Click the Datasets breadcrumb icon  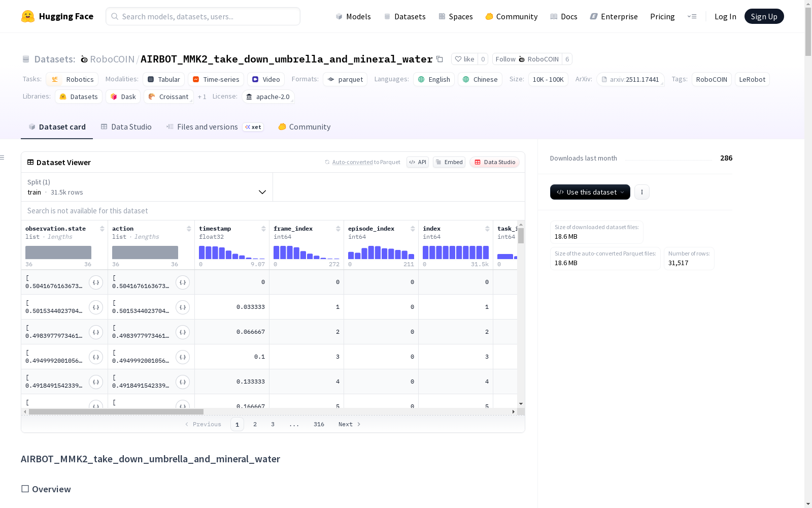[x=26, y=59]
